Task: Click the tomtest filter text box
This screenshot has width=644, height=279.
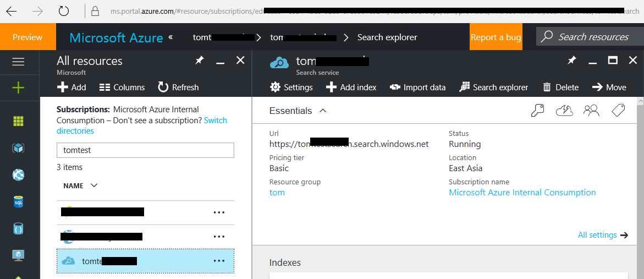Action: 145,150
